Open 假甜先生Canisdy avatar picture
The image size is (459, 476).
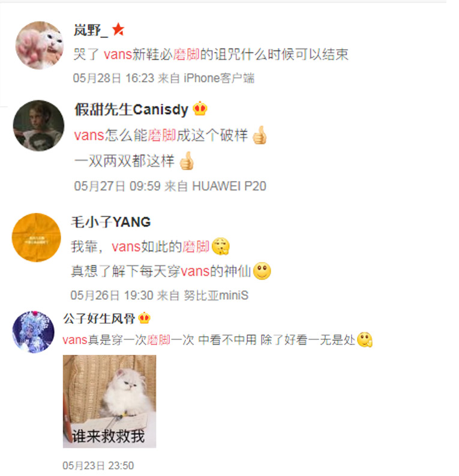38,125
